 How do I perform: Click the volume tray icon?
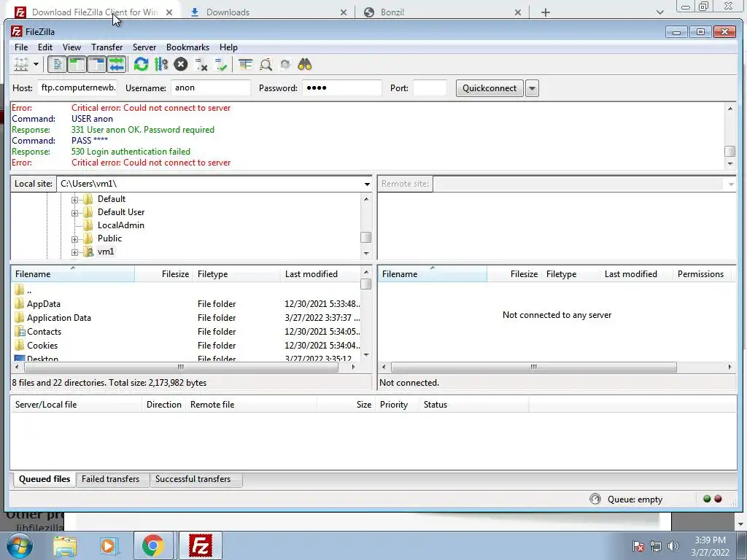[673, 546]
